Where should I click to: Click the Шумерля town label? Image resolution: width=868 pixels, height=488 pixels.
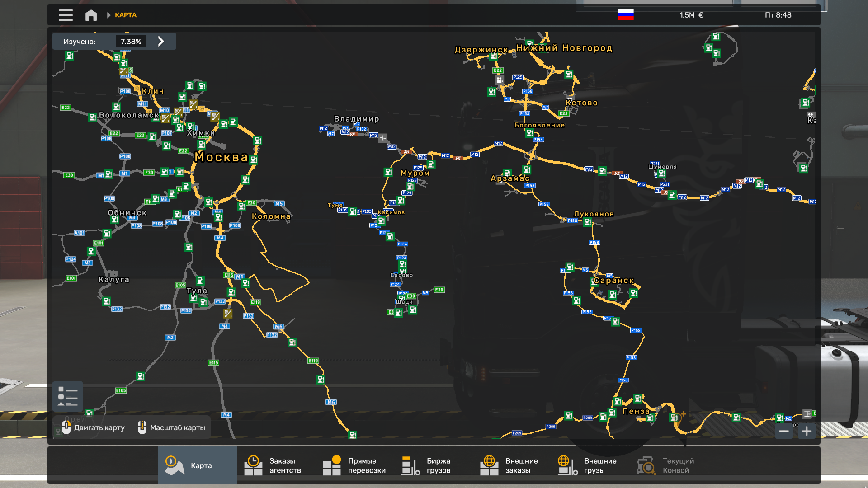pyautogui.click(x=662, y=167)
